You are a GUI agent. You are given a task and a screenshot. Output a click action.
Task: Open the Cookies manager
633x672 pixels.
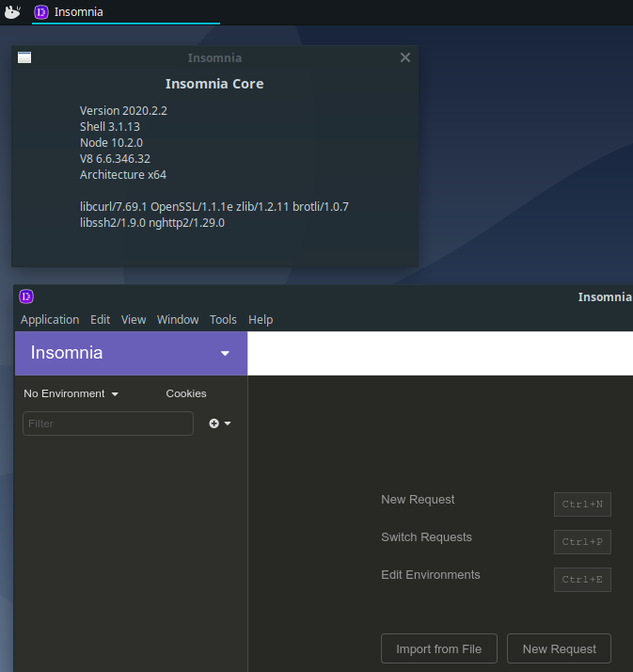(186, 393)
